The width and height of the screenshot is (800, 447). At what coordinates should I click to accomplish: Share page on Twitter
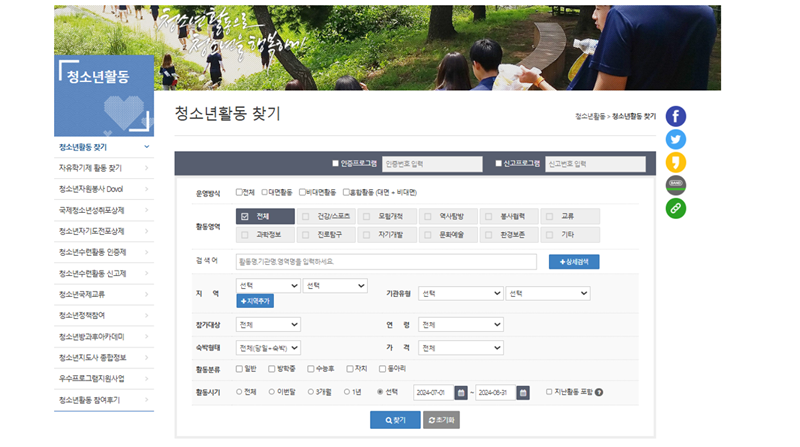(676, 139)
